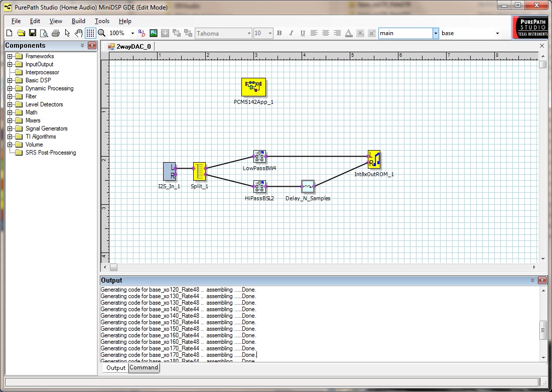The image size is (552, 392).
Task: Select the I2S_In_1 input block
Action: click(170, 171)
